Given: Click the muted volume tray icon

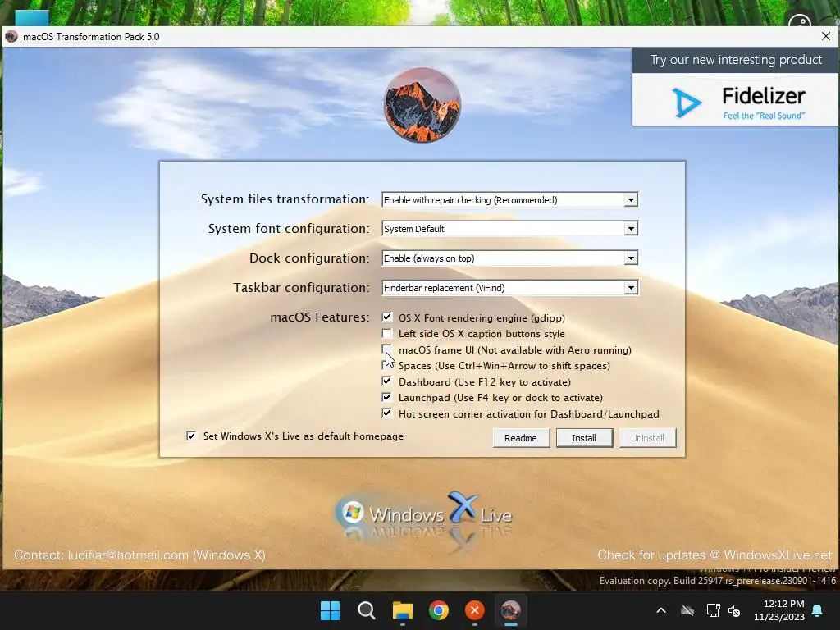Looking at the screenshot, I should [x=734, y=610].
